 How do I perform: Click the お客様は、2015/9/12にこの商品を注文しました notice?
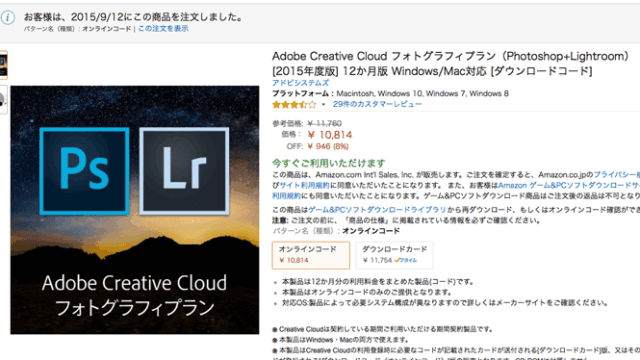[133, 17]
